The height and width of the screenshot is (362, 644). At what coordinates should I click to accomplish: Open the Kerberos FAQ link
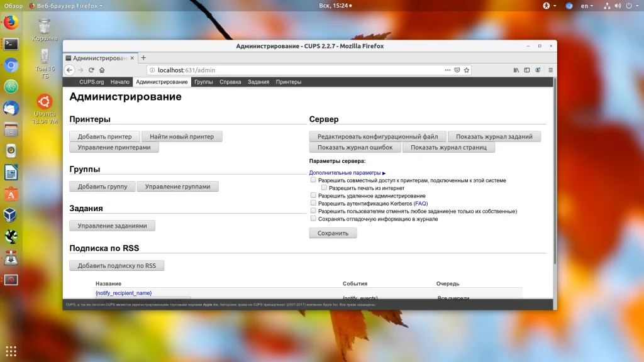click(x=421, y=204)
